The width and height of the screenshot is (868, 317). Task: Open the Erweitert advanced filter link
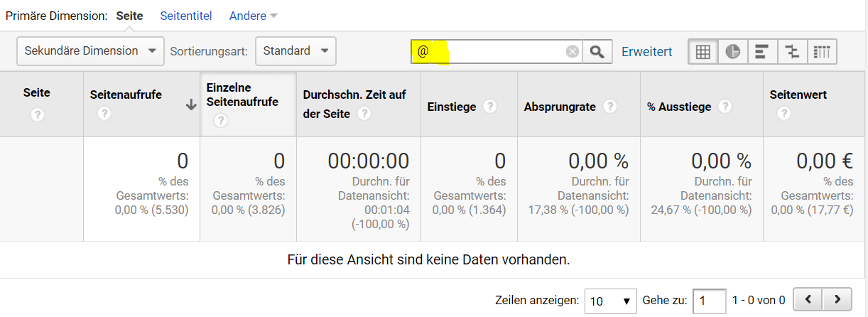646,52
